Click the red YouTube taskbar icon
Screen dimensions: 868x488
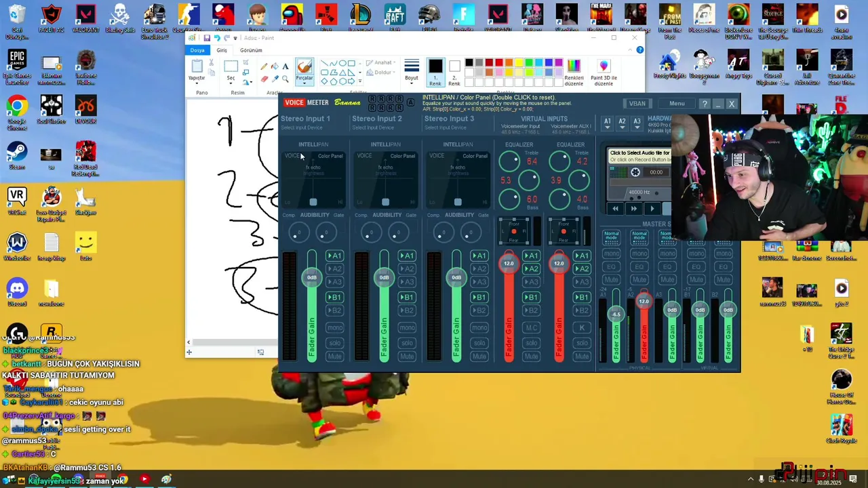[x=144, y=479]
